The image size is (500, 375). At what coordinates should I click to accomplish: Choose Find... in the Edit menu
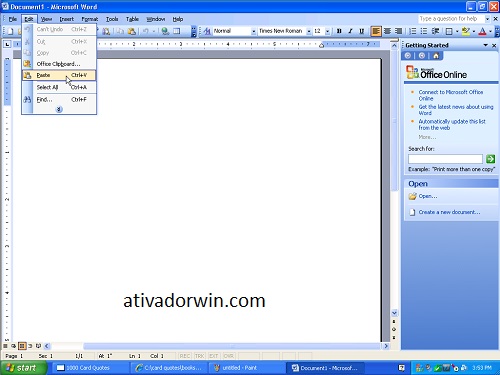point(59,99)
